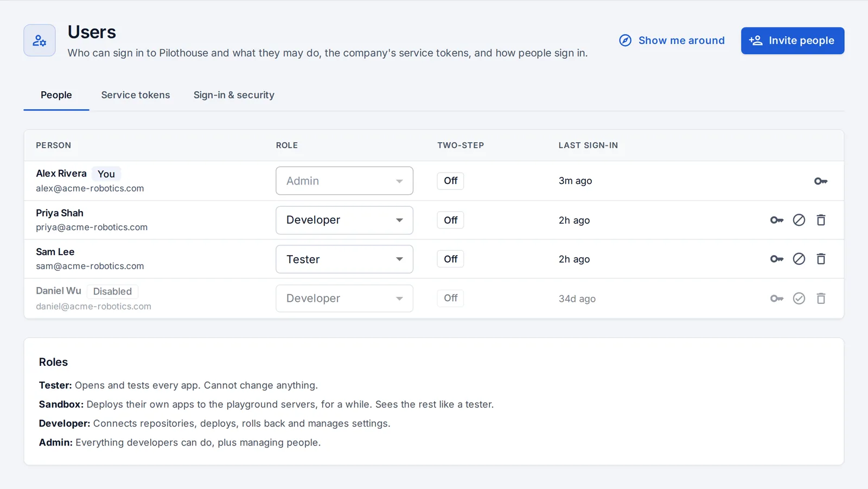The image size is (868, 489).
Task: Click the email alex@acme-robotics.com
Action: [90, 188]
